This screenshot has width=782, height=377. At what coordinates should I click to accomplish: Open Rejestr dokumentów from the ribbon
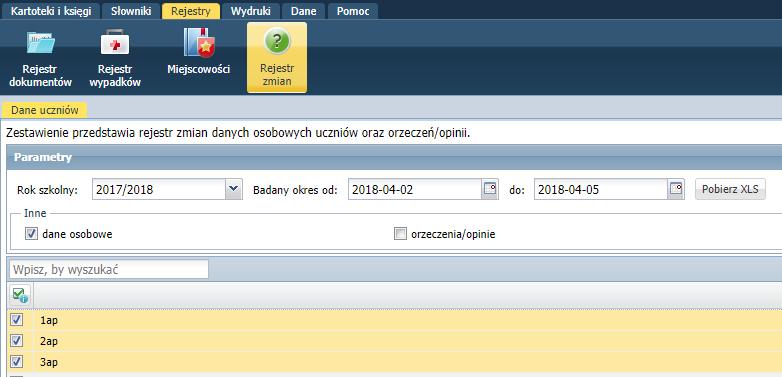[x=40, y=58]
